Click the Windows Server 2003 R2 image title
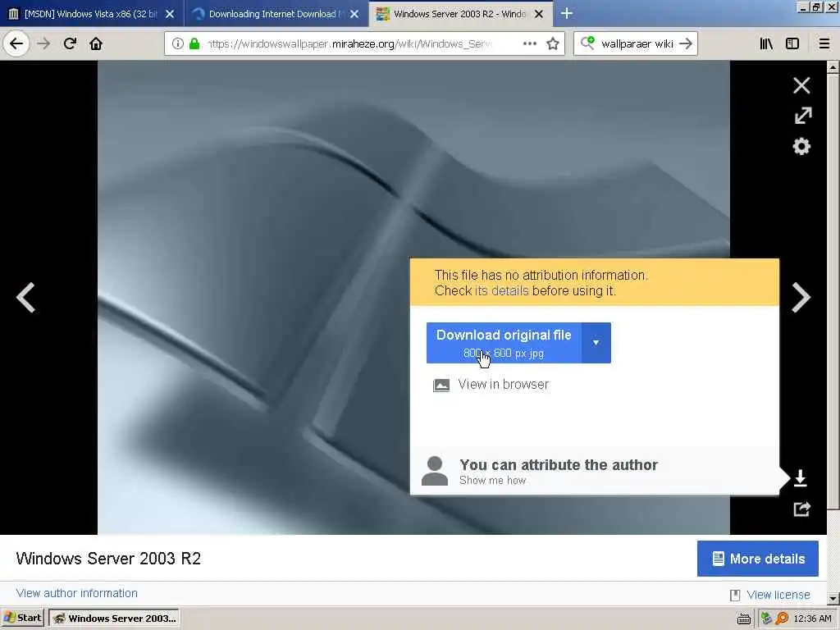840x630 pixels. pos(108,558)
